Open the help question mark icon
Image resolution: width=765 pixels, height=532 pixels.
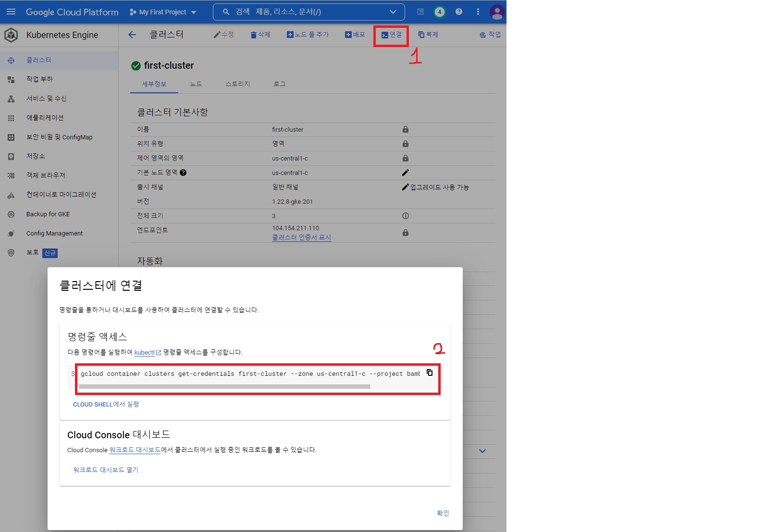click(459, 12)
